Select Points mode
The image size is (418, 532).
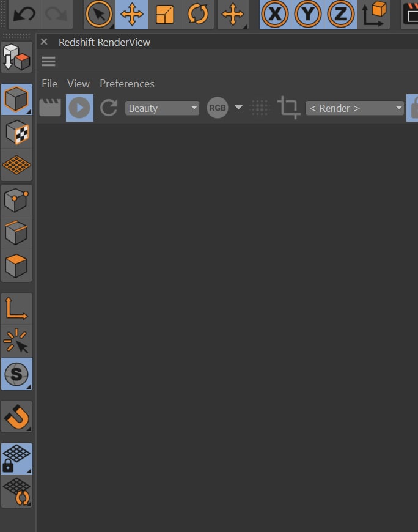coord(16,201)
